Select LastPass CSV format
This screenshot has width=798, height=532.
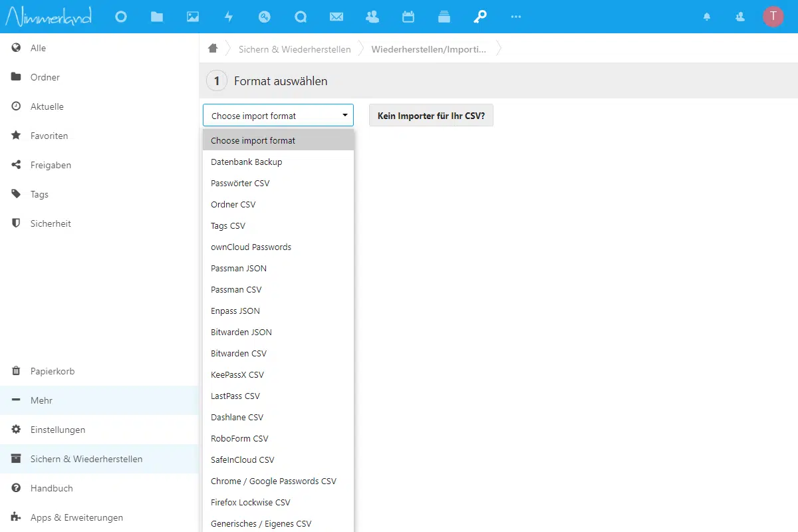coord(278,396)
